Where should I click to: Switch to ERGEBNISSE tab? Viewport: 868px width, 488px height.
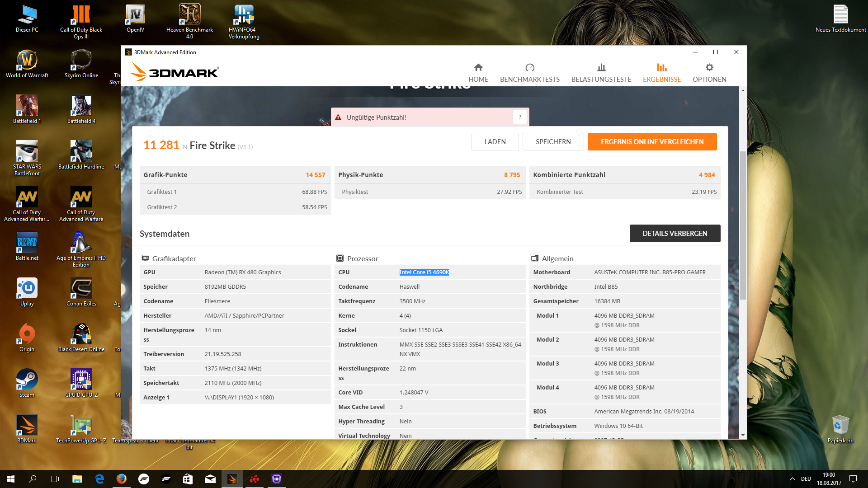661,73
